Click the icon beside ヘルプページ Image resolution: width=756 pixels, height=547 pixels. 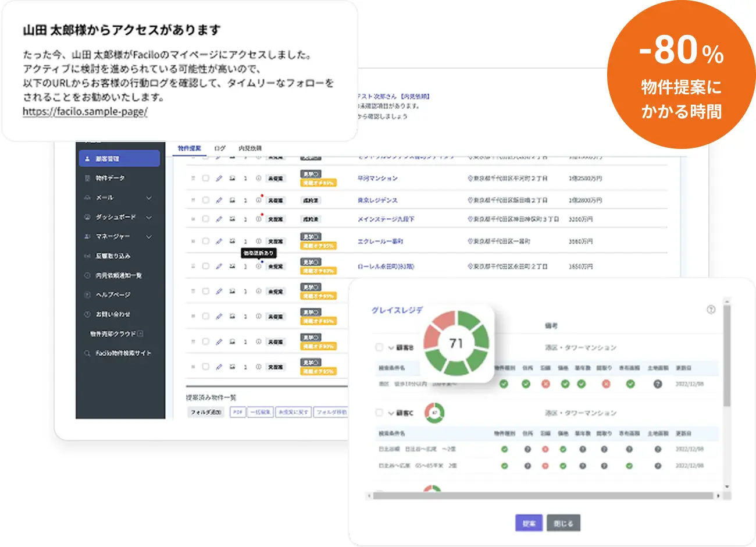coord(87,294)
